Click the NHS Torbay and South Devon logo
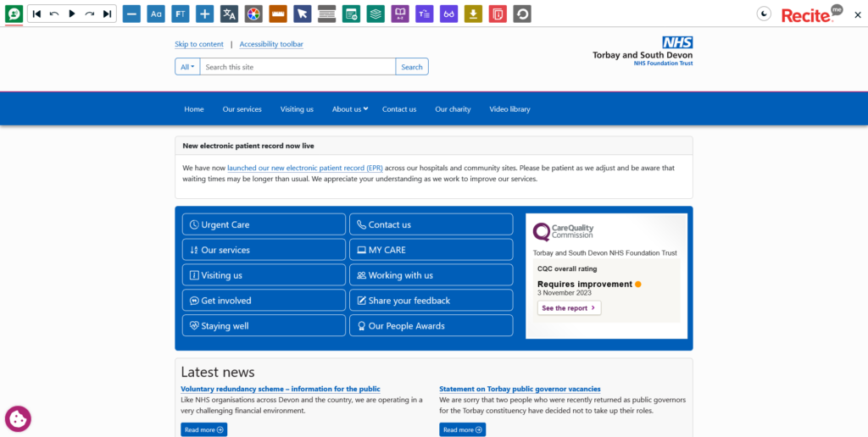The image size is (868, 437). click(643, 52)
